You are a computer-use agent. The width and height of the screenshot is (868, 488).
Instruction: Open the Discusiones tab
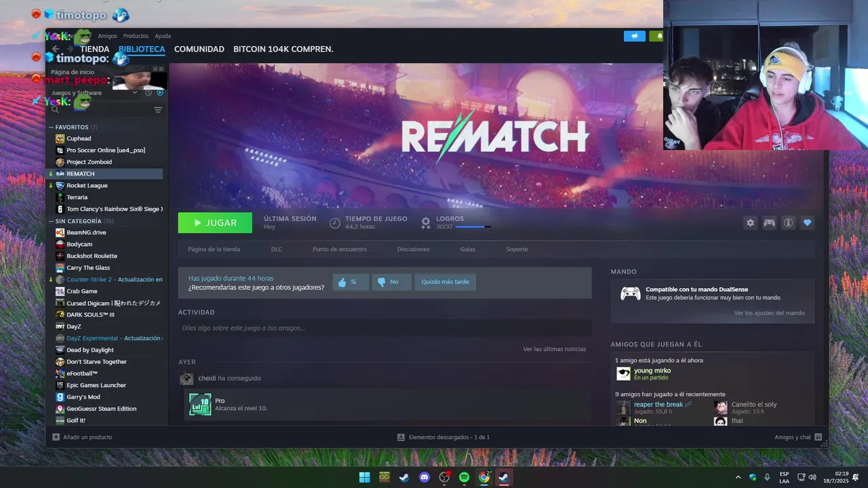coord(413,249)
